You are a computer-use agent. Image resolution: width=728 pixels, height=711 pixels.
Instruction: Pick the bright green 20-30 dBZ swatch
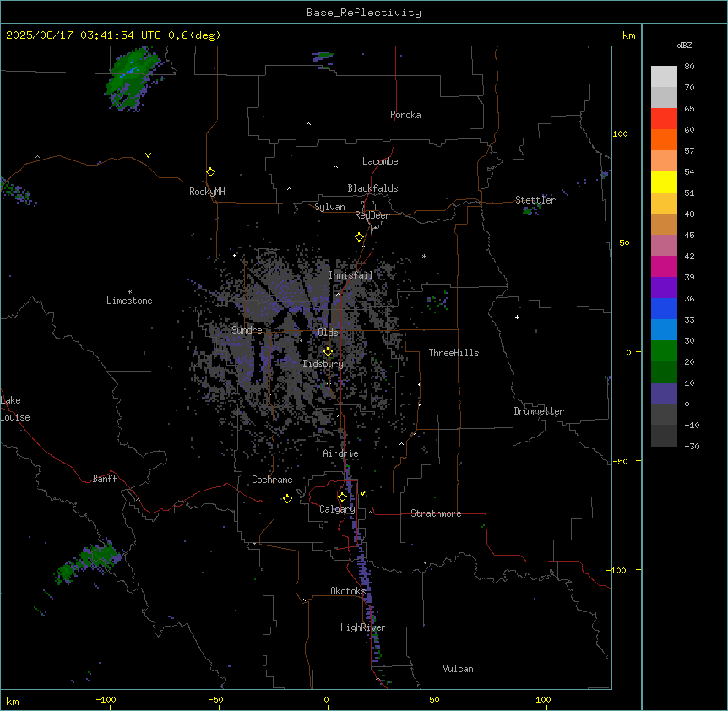664,351
